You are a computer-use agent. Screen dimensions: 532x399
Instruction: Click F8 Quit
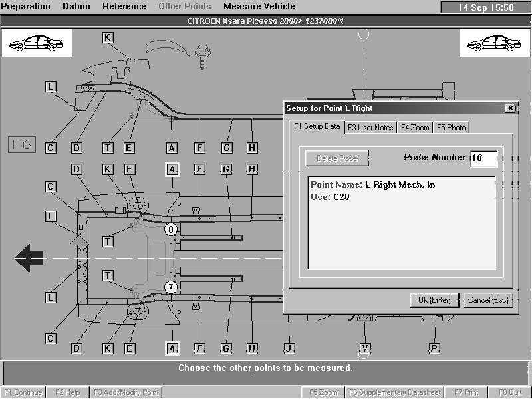pyautogui.click(x=510, y=392)
